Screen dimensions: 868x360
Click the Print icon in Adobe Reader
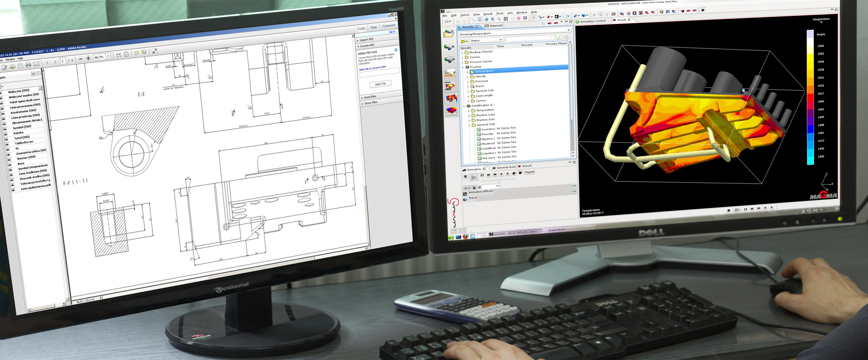[x=28, y=65]
